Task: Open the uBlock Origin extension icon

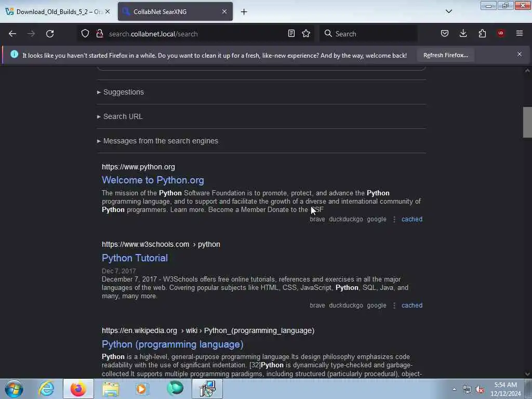Action: [x=501, y=34]
